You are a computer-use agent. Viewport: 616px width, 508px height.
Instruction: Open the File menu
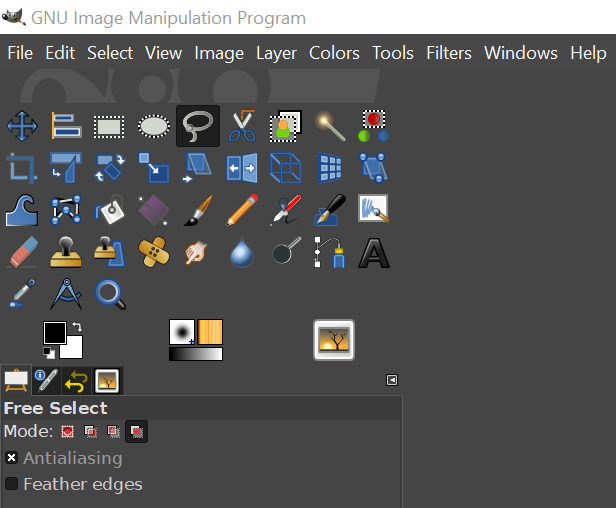[x=20, y=53]
